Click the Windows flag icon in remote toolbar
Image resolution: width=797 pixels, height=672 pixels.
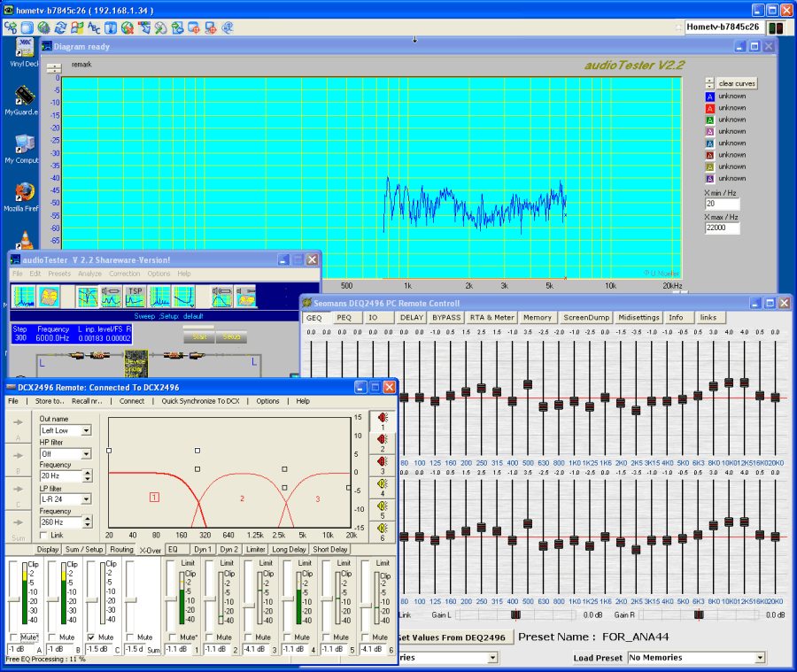tap(77, 27)
